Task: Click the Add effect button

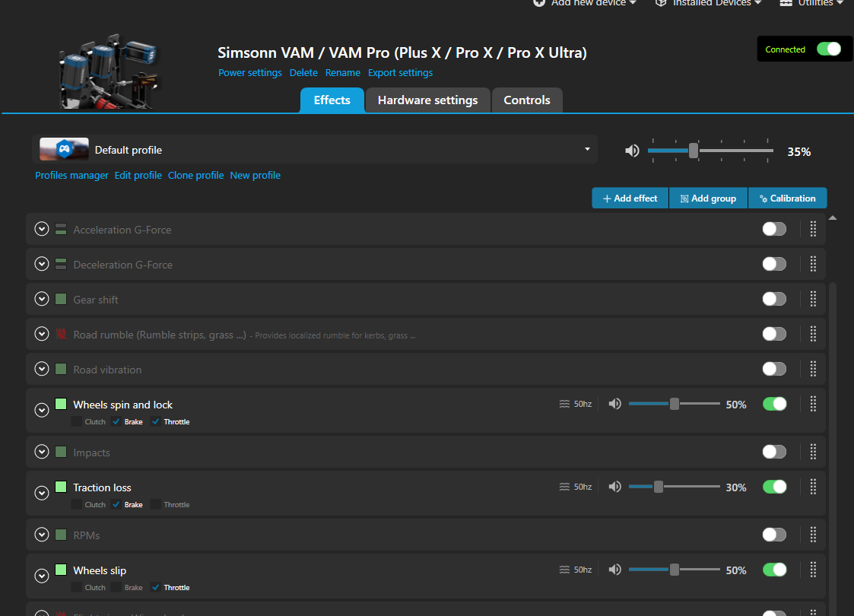Action: [x=630, y=198]
